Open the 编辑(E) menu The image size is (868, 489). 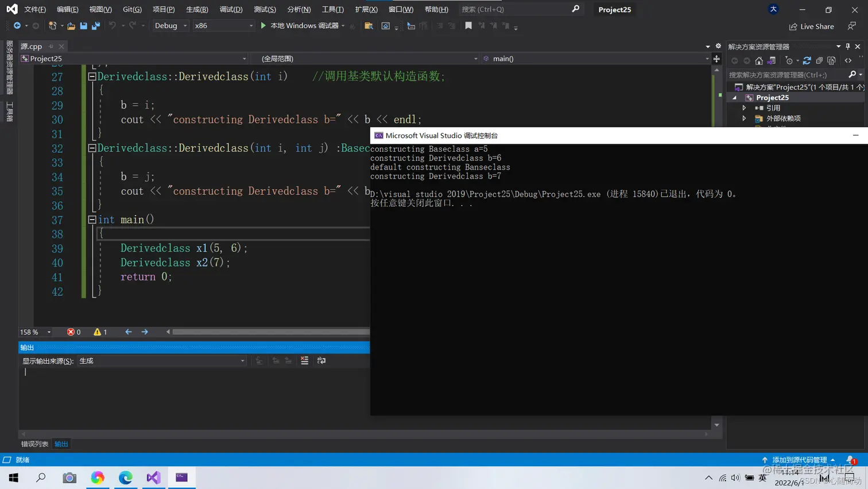[x=68, y=9]
